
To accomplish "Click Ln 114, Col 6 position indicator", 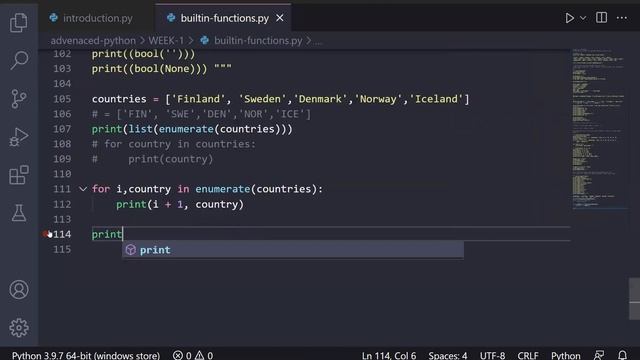I will click(x=389, y=356).
